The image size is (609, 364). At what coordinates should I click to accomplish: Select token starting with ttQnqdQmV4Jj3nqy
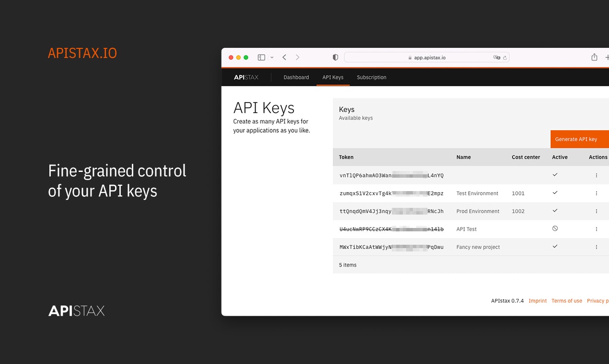(391, 211)
